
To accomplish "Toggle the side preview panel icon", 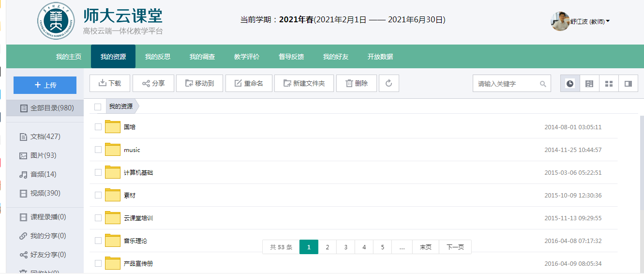I will [x=628, y=83].
